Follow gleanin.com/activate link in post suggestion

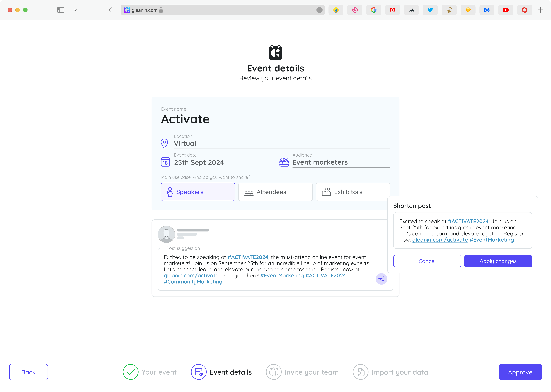[x=191, y=276]
